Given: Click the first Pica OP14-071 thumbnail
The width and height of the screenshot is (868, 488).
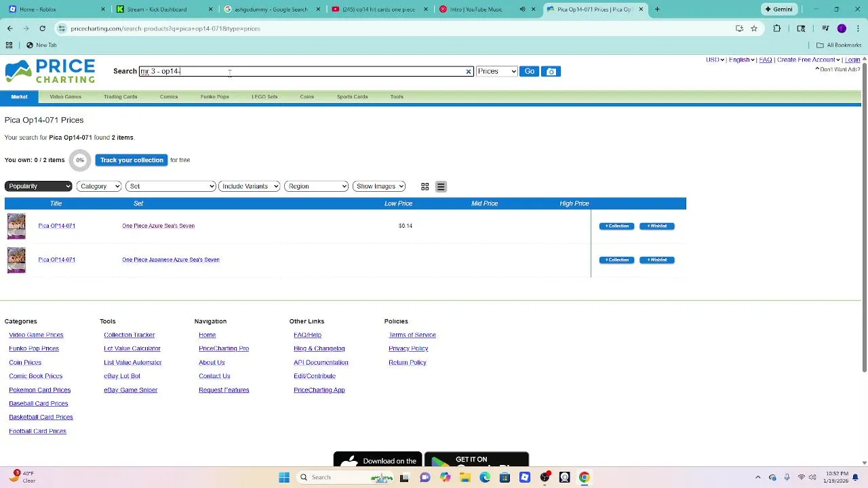Looking at the screenshot, I should point(16,226).
